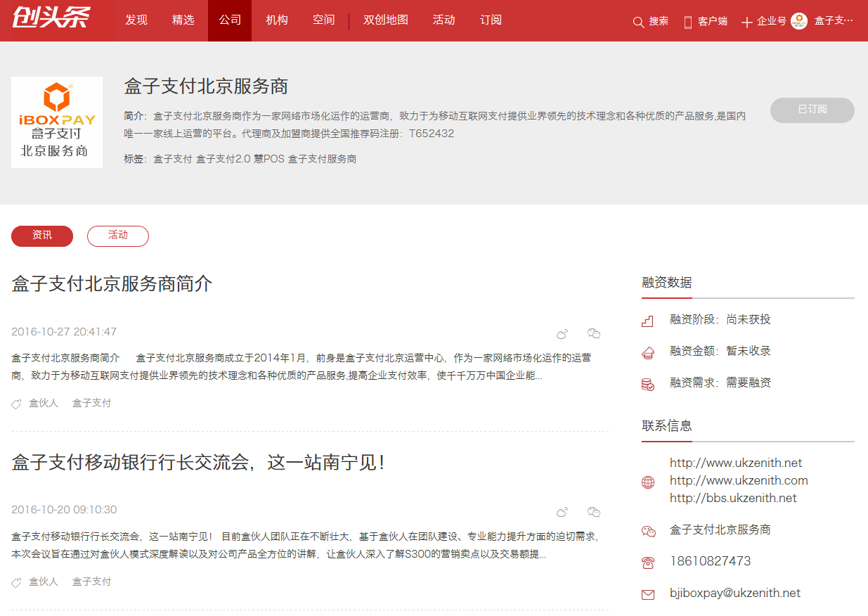Open article 盒子支付移动银行行长交流会

pos(198,463)
